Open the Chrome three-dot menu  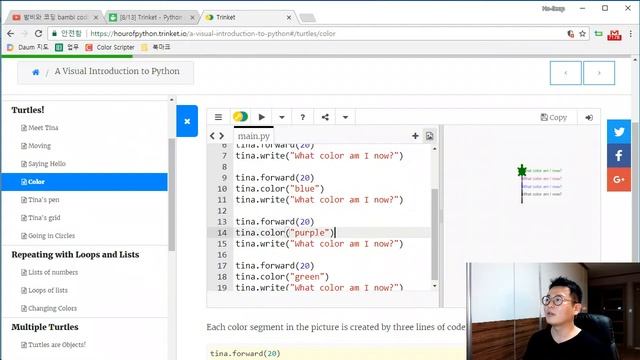(x=631, y=34)
